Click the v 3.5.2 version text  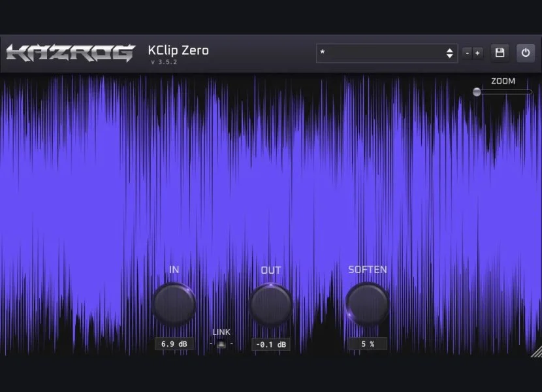point(164,63)
